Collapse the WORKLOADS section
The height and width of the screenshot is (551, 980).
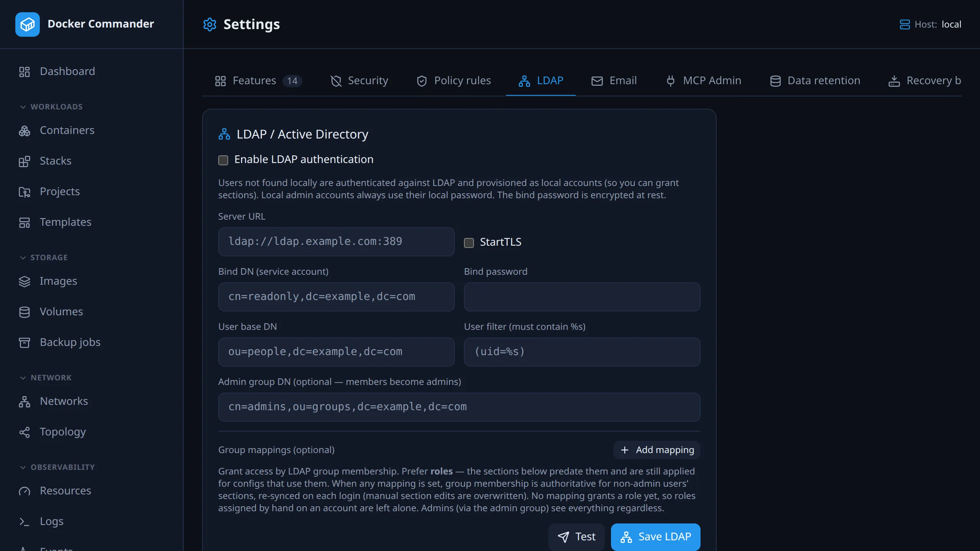click(51, 107)
